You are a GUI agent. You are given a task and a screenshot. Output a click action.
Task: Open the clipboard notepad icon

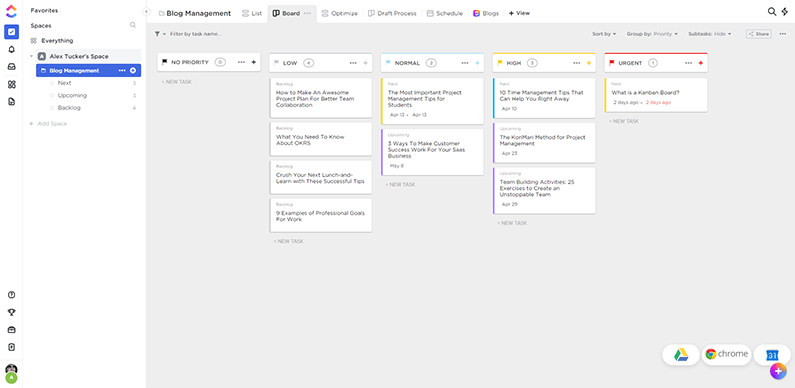click(11, 347)
